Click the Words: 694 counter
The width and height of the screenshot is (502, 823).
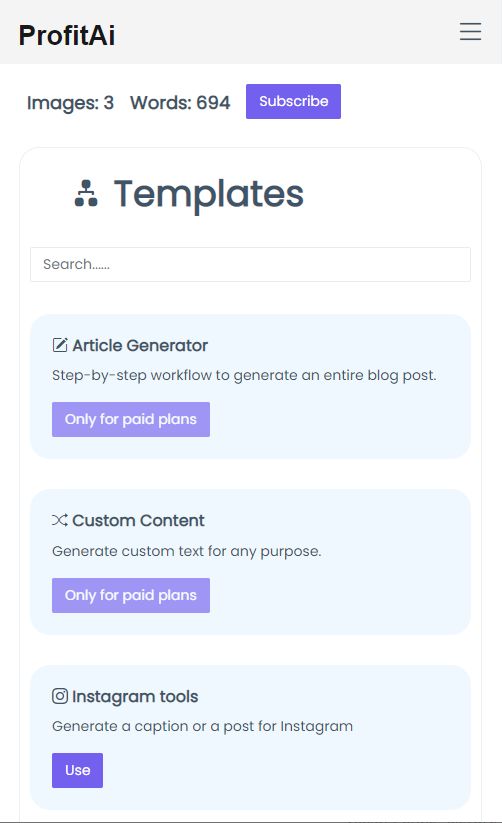(x=180, y=103)
